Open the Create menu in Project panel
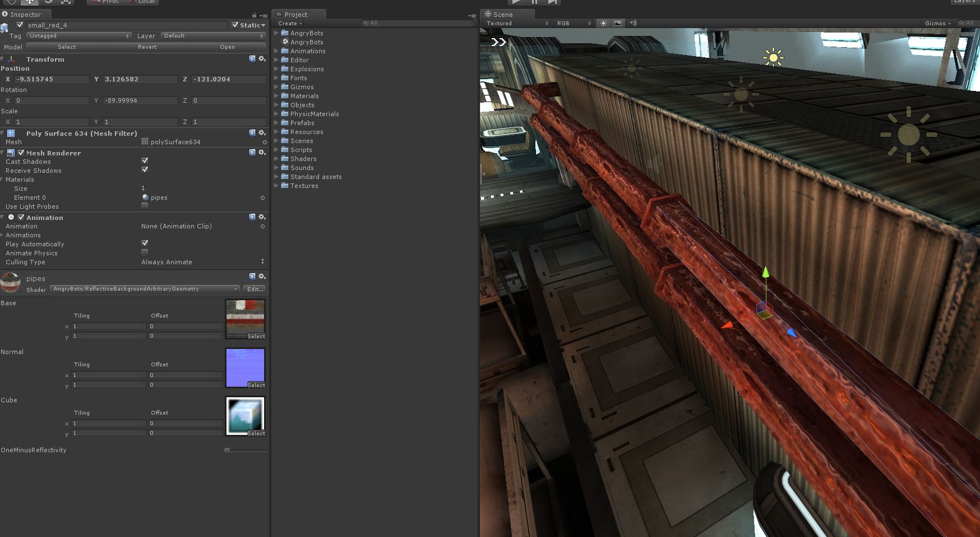The image size is (980, 537). (x=290, y=24)
